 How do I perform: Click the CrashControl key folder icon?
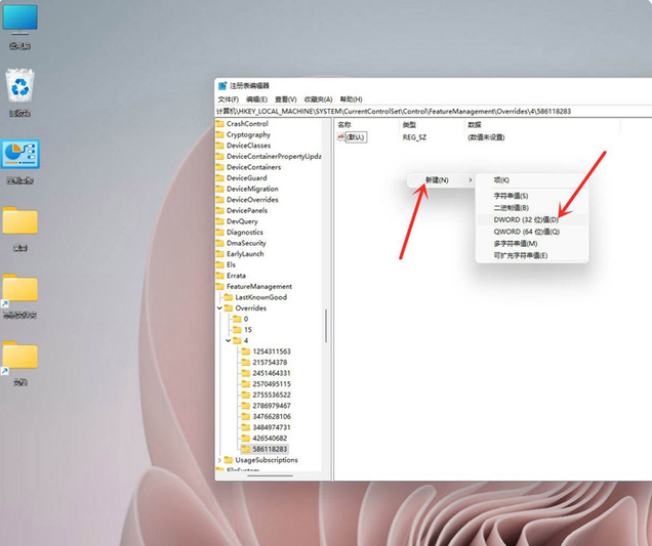220,124
